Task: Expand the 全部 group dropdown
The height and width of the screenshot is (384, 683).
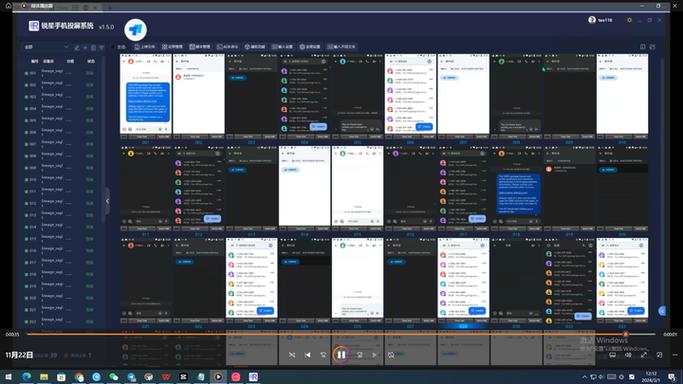Action: click(x=46, y=47)
